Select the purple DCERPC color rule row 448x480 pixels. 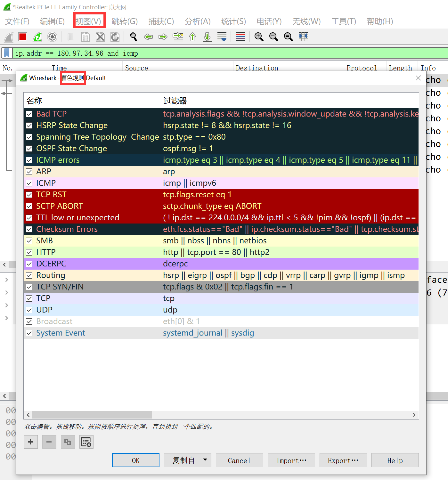(x=221, y=264)
